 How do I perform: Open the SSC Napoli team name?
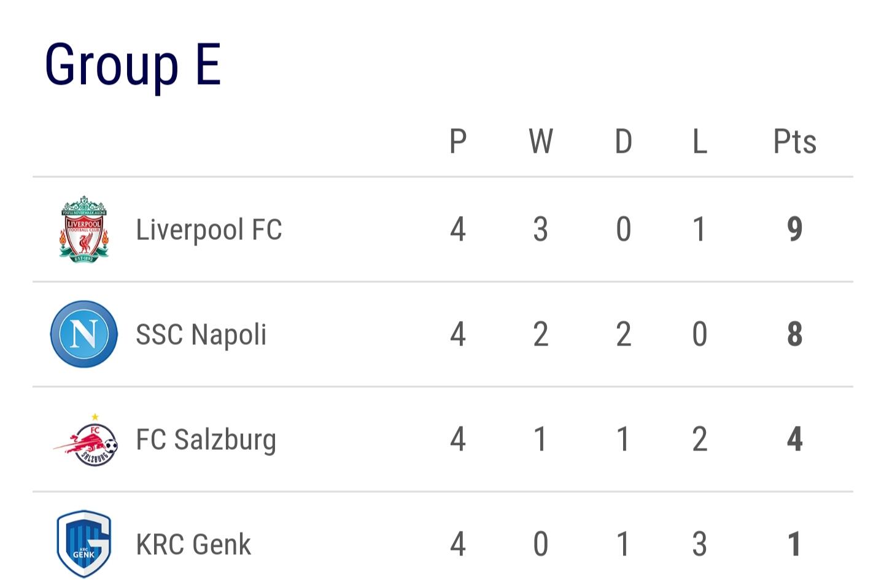[x=201, y=335]
